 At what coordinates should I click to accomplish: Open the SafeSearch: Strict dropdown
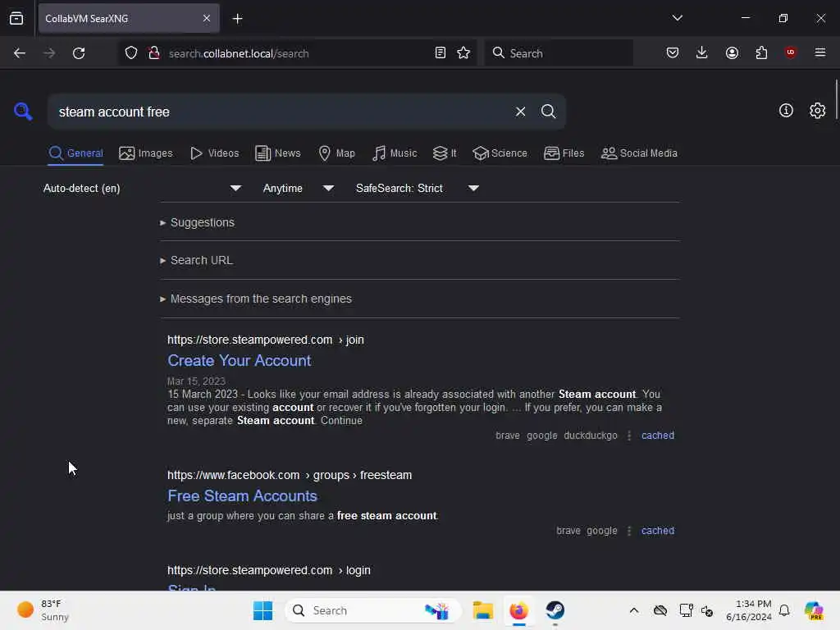[417, 188]
